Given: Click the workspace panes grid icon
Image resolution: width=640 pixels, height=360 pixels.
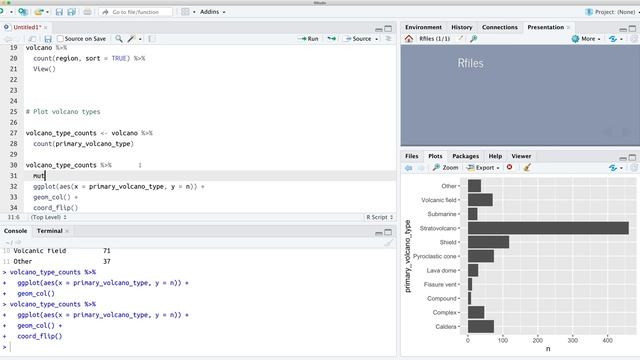Looking at the screenshot, I should click(x=185, y=12).
